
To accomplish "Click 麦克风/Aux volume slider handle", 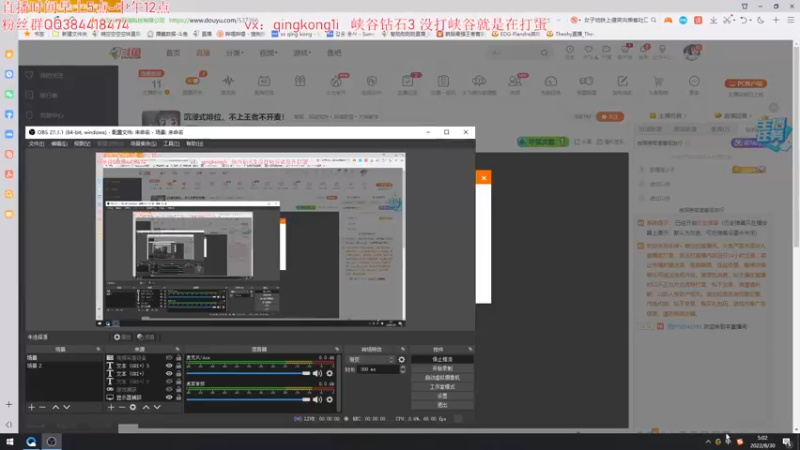I will (306, 373).
